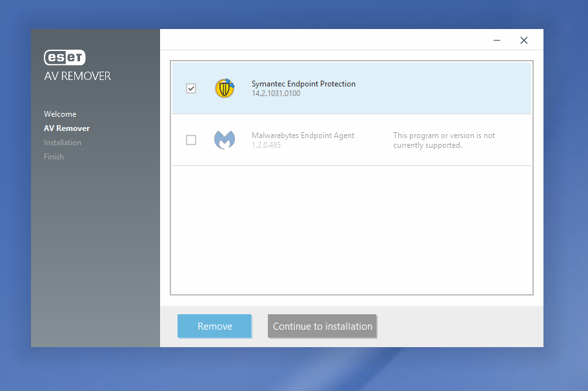Click Continue to installation button
This screenshot has height=391, width=588.
(323, 326)
